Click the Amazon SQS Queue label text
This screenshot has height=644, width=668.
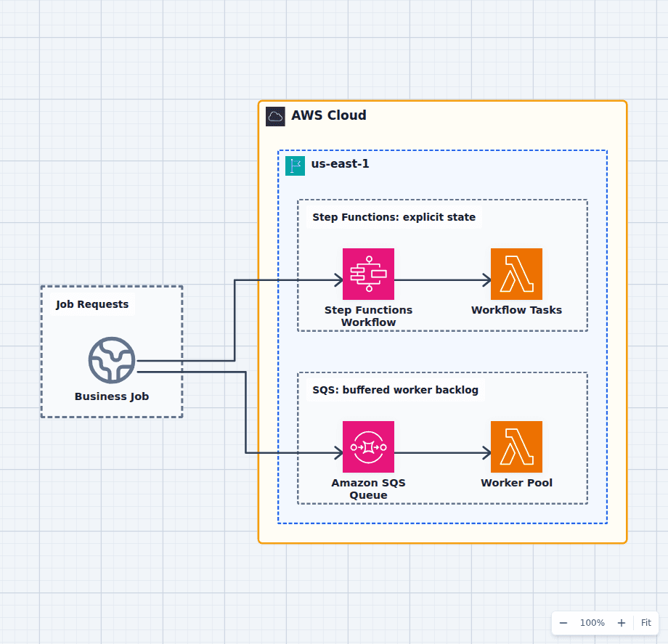(x=368, y=489)
